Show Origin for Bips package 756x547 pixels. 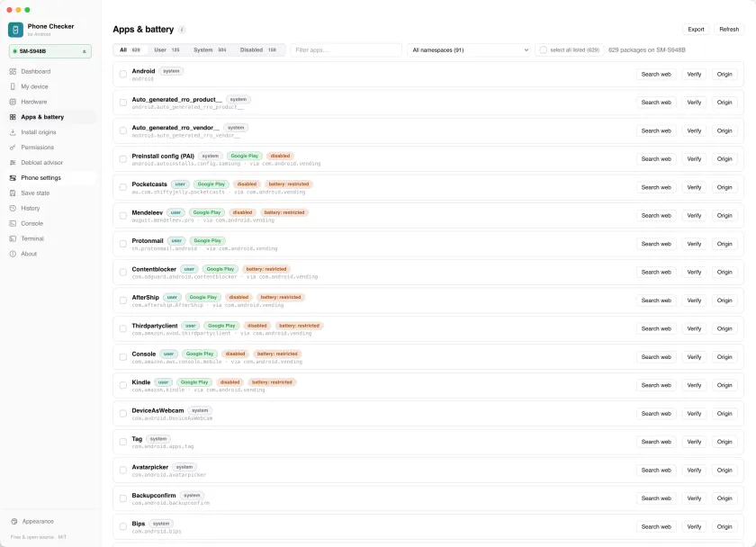click(724, 527)
